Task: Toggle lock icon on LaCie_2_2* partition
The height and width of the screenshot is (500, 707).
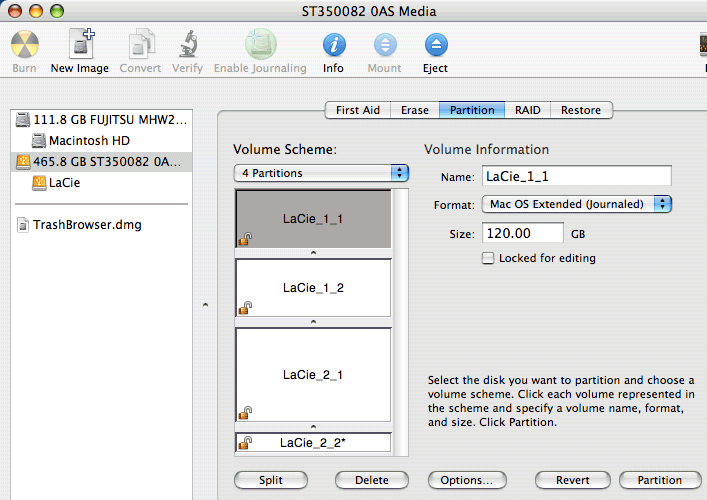Action: coord(245,443)
